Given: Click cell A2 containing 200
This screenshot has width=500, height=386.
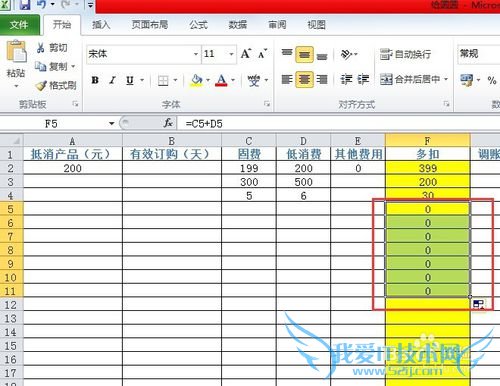Looking at the screenshot, I should click(x=73, y=168).
